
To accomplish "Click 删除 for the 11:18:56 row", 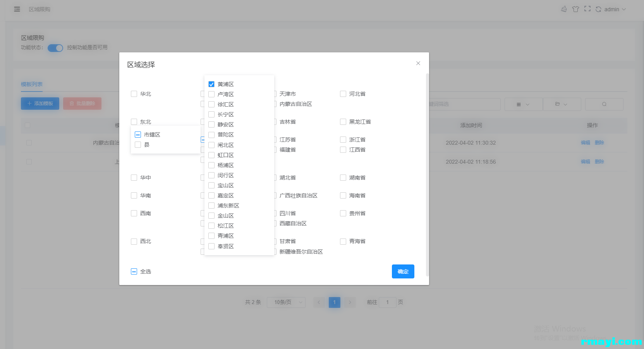I will 599,162.
